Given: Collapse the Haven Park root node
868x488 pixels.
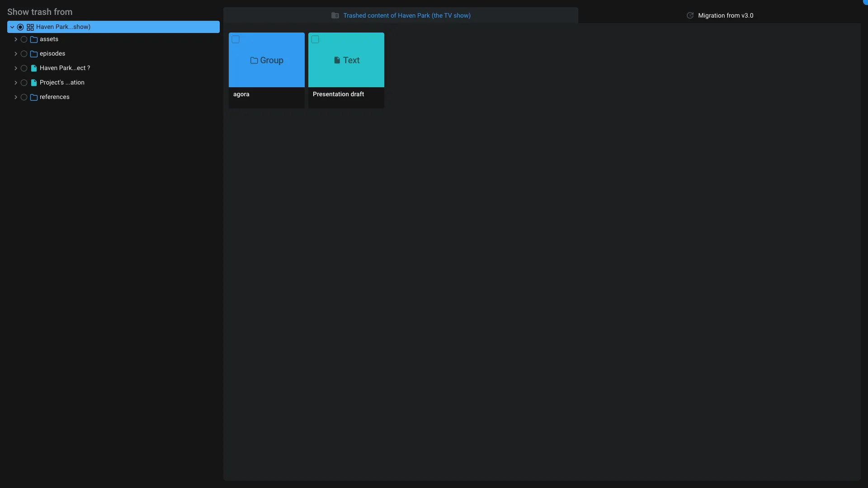Looking at the screenshot, I should (x=12, y=27).
